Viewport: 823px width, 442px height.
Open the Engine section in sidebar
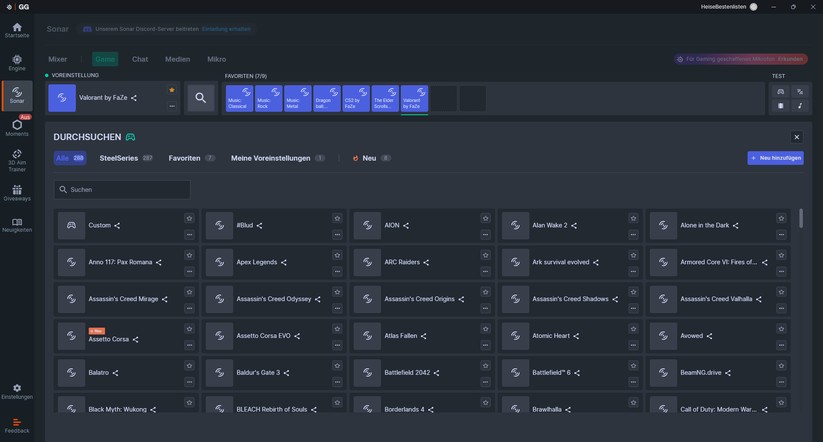click(x=16, y=63)
